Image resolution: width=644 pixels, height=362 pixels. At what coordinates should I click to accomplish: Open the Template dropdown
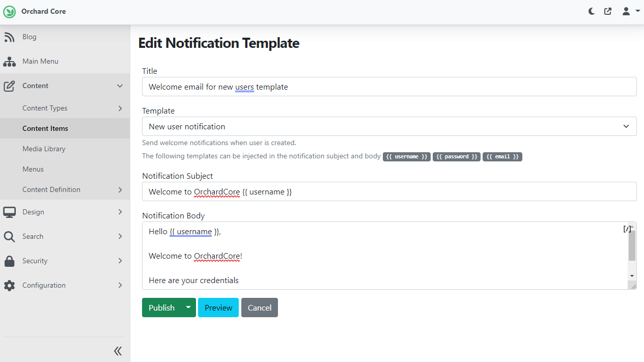pyautogui.click(x=389, y=126)
